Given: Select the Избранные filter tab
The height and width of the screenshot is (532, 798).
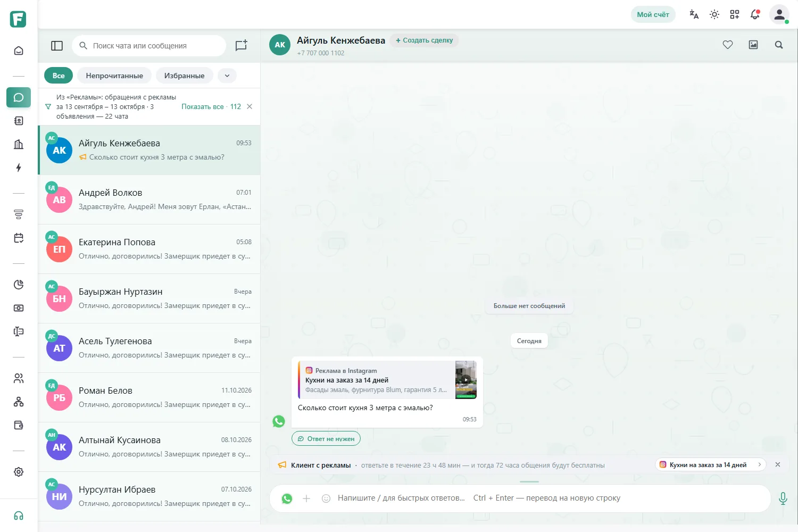Looking at the screenshot, I should pos(184,76).
